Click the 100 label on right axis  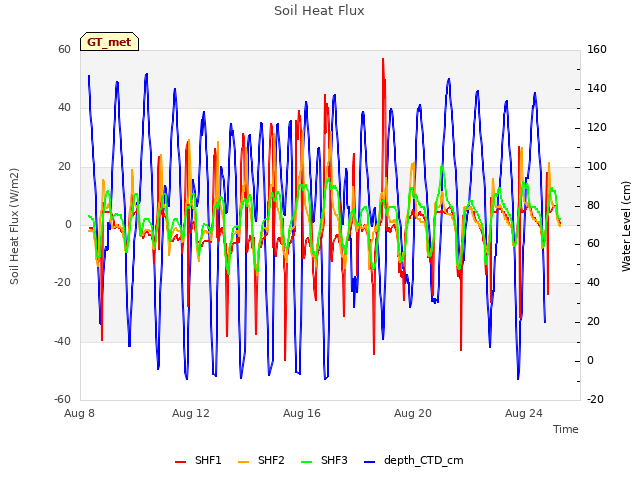597,167
